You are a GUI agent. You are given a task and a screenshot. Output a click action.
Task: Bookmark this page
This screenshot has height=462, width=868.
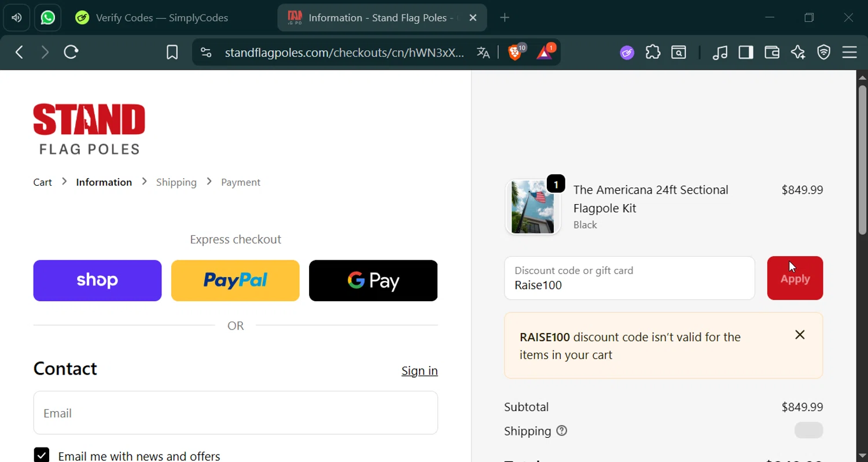coord(172,53)
